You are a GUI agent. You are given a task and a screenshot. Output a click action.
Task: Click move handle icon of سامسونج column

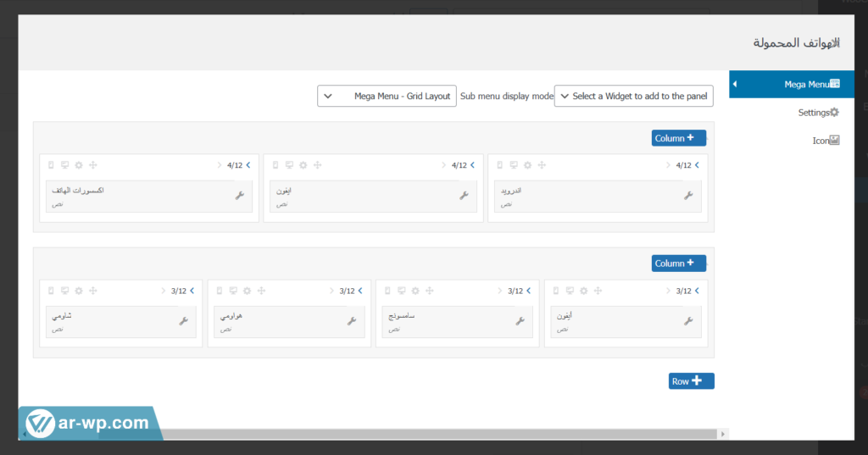tap(430, 291)
